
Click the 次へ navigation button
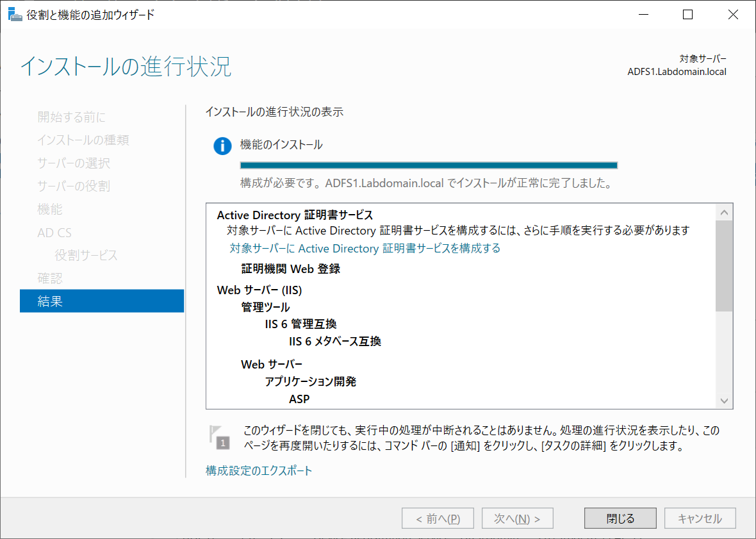point(517,518)
